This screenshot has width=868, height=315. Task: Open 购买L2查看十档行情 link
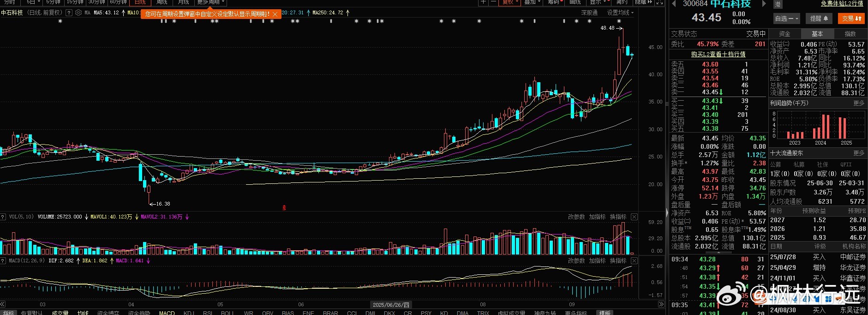pos(718,55)
